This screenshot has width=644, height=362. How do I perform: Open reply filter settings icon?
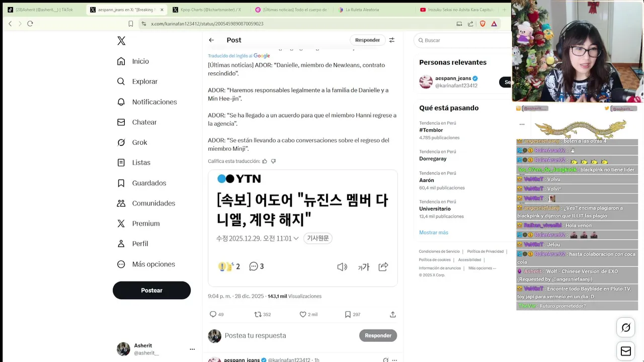click(391, 40)
